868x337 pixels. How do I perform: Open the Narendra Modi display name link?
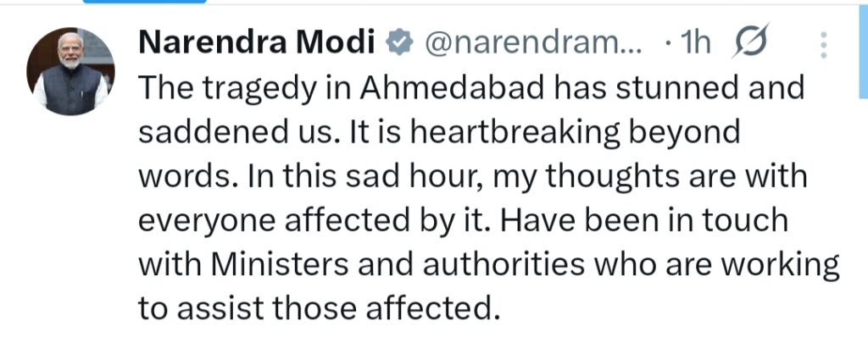click(257, 42)
